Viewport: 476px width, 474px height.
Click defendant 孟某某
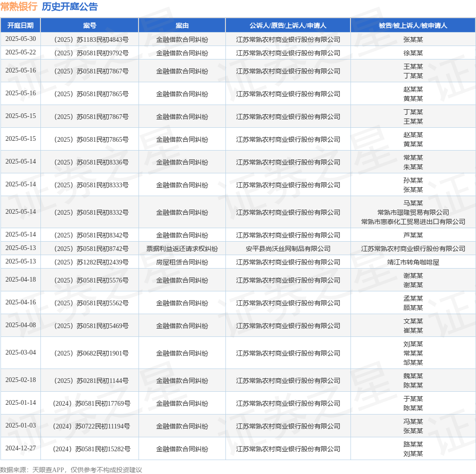click(413, 298)
